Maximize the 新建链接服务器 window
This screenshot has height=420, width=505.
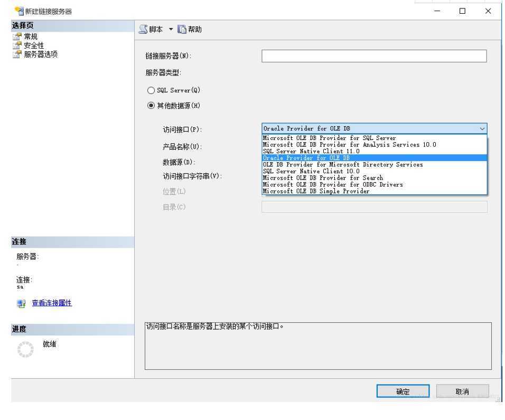(463, 11)
